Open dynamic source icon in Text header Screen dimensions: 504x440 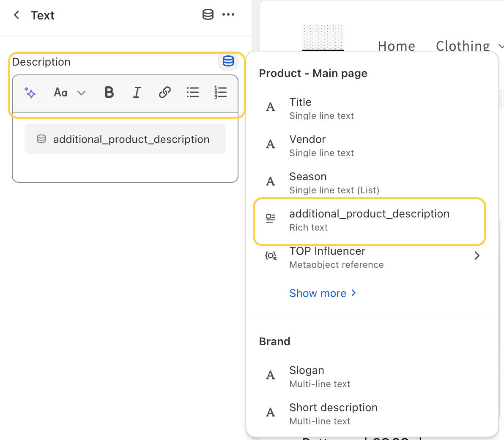(x=208, y=15)
